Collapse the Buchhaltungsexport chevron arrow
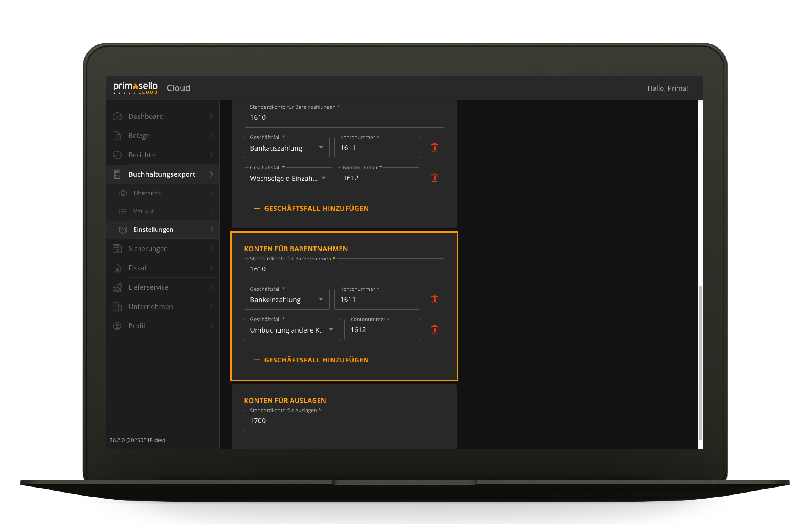This screenshot has height=524, width=812. (x=211, y=174)
